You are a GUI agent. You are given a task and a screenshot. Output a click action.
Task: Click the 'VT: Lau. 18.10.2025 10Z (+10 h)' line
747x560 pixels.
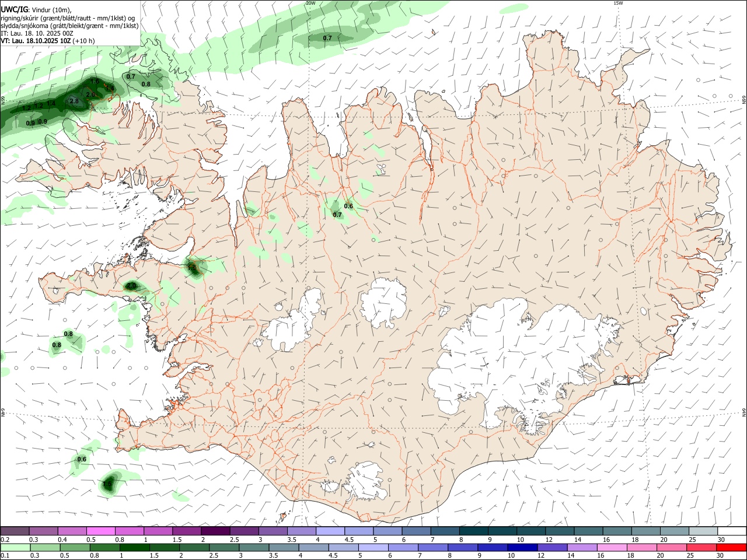point(48,41)
